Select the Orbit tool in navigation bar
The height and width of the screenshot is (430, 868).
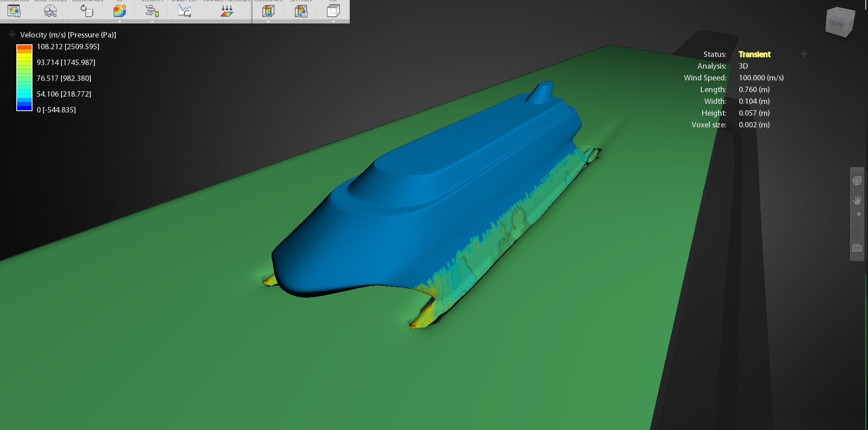coord(857,231)
